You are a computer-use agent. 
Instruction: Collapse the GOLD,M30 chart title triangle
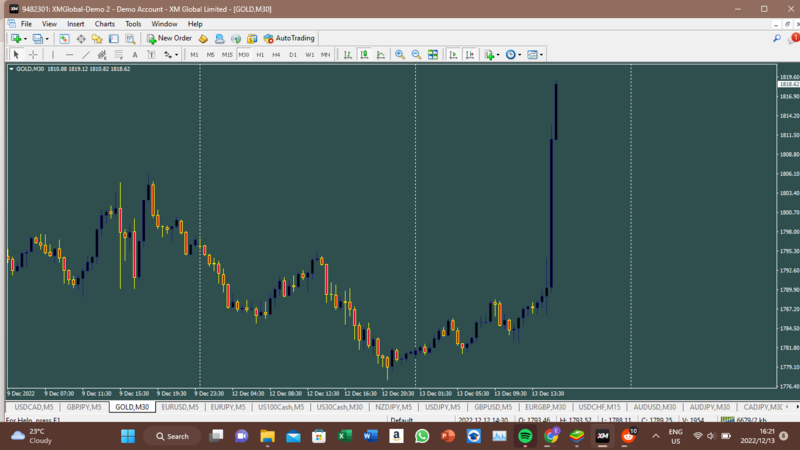(11, 69)
